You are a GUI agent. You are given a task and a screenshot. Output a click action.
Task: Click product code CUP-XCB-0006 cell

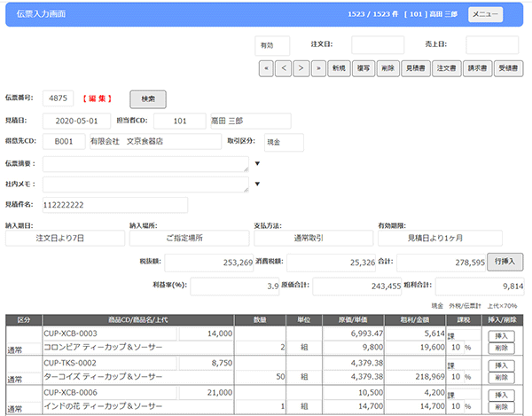click(x=110, y=393)
